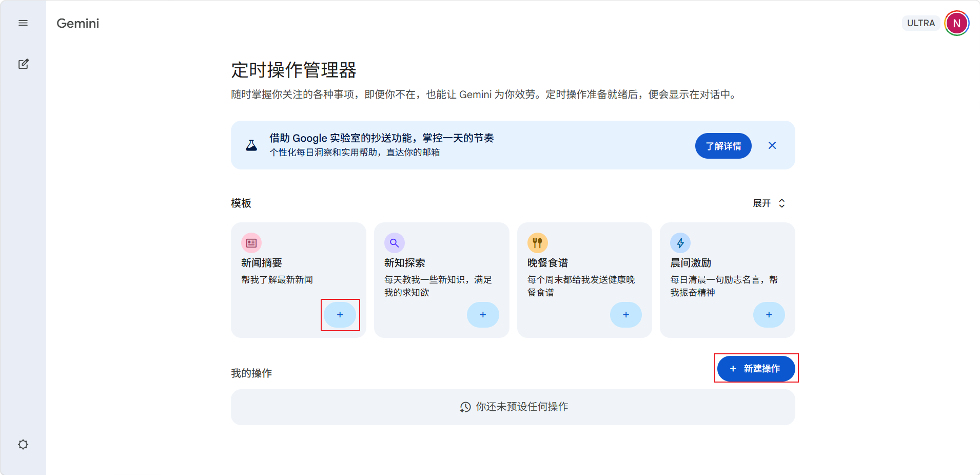Click the 我的操作 section label
The height and width of the screenshot is (475, 980).
(251, 373)
